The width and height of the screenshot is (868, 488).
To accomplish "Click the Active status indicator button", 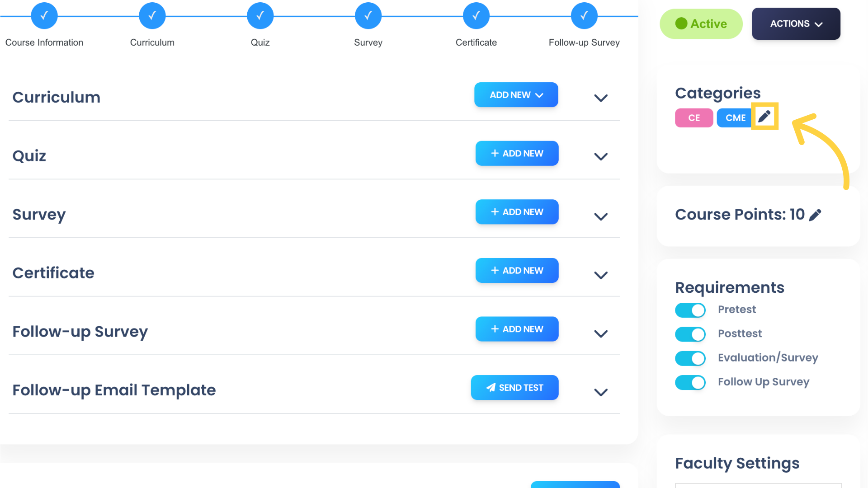I will 700,24.
